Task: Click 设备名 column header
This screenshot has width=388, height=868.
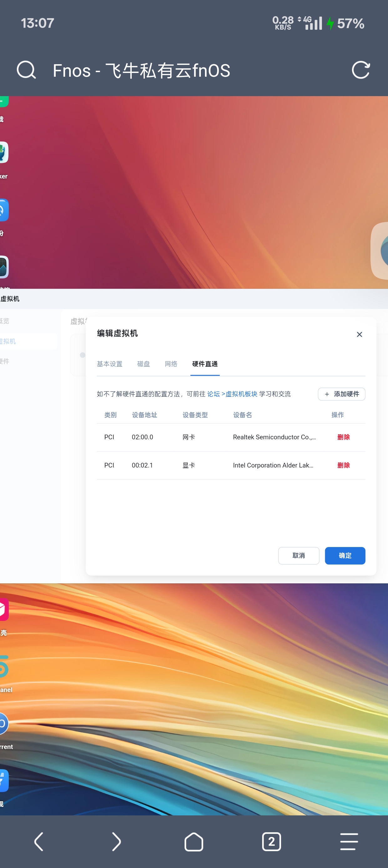Action: click(x=243, y=415)
